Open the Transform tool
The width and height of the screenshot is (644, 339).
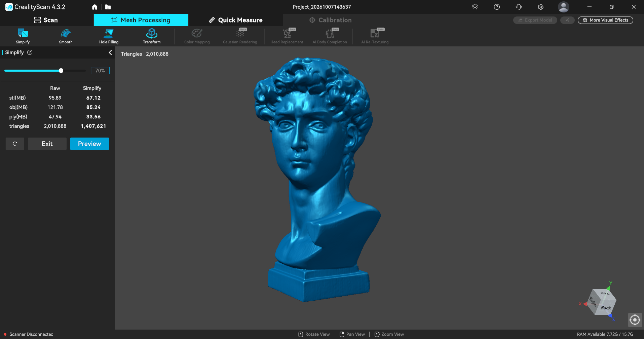[x=152, y=36]
